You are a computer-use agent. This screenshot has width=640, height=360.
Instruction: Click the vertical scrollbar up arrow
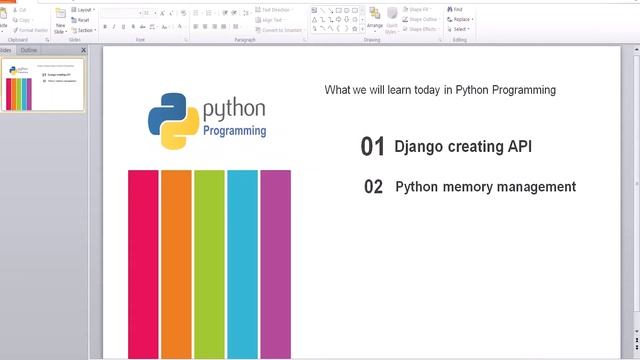coord(636,50)
